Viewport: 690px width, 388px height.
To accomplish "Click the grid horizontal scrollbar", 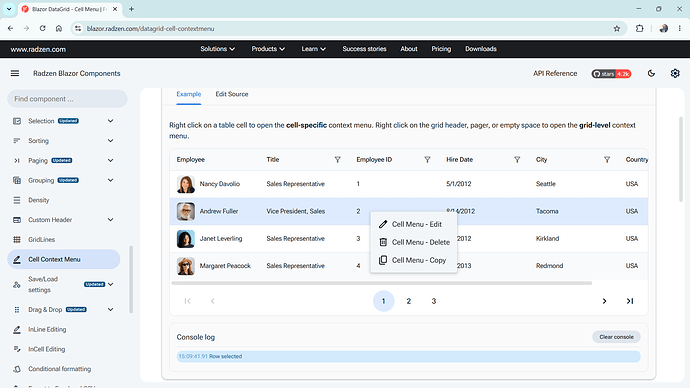I will pyautogui.click(x=382, y=283).
